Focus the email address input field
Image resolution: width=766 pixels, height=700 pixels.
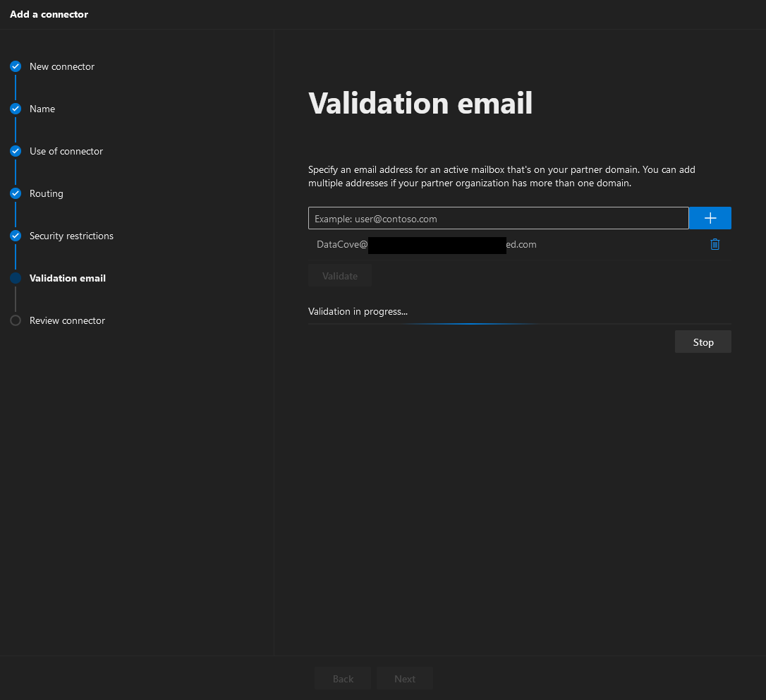[x=498, y=219]
